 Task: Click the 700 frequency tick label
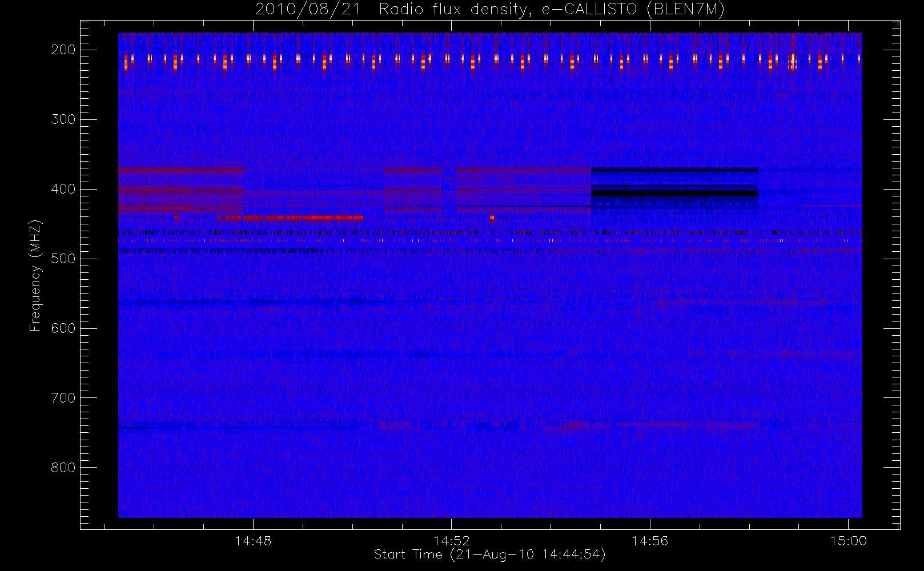click(63, 398)
